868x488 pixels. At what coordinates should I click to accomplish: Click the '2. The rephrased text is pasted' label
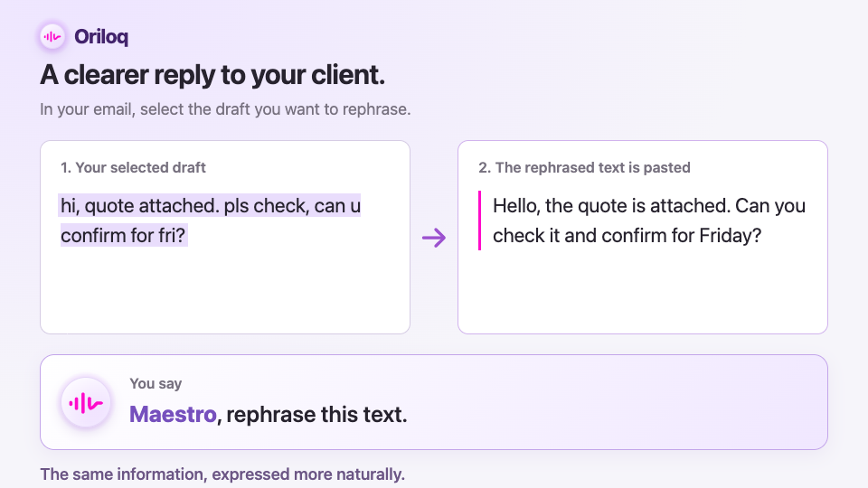tap(584, 168)
